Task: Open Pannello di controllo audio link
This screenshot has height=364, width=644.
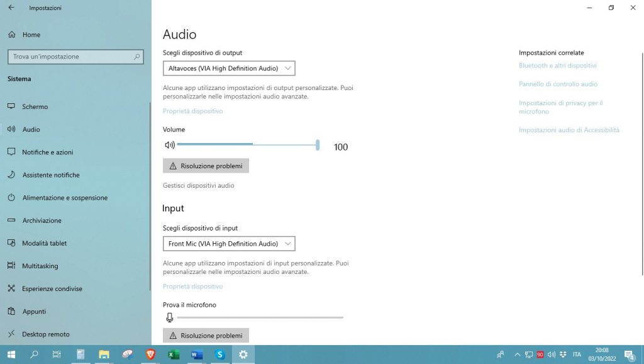Action: coord(558,84)
